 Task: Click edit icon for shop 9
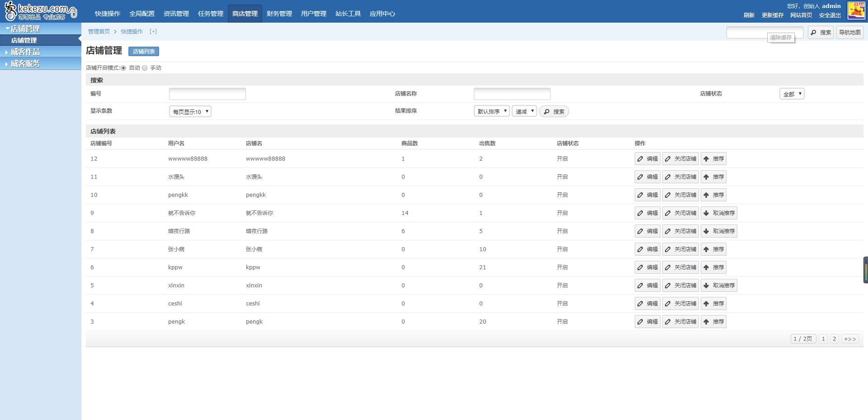(x=640, y=213)
